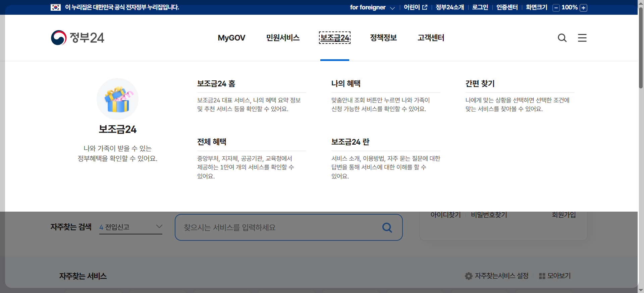Image resolution: width=644 pixels, height=293 pixels.
Task: Open 정부24소개 link
Action: click(x=450, y=7)
